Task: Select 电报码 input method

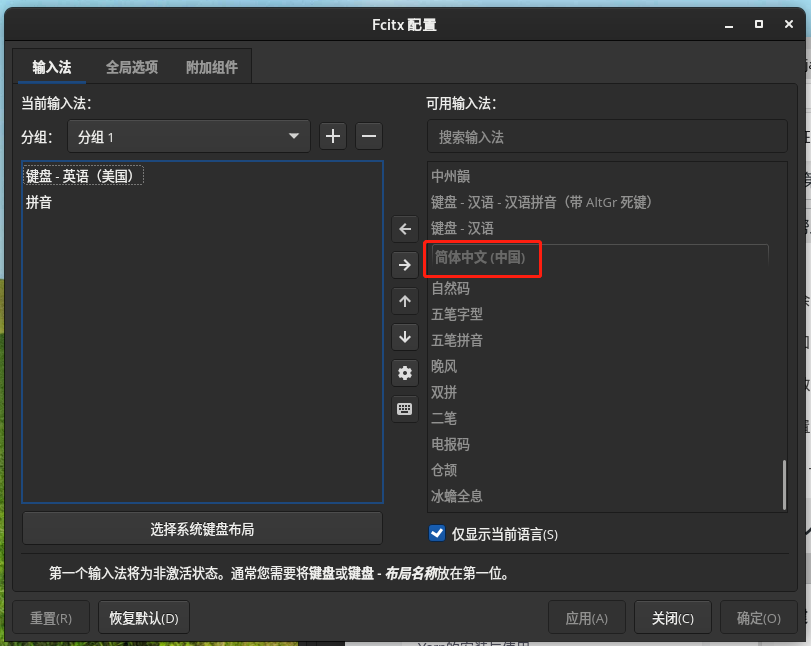Action: 605,444
